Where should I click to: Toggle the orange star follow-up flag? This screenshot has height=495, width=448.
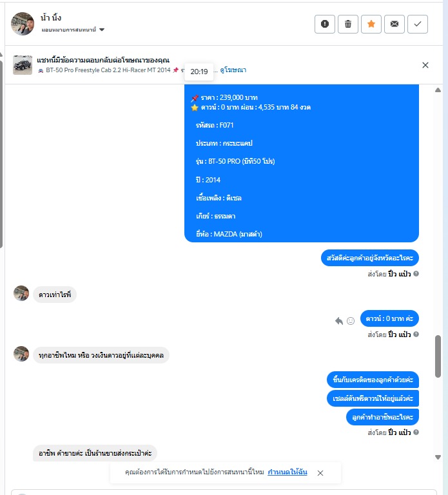[371, 24]
